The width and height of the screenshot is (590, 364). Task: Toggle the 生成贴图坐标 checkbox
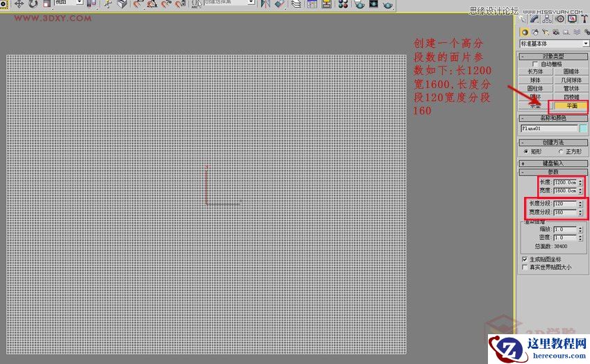click(525, 259)
